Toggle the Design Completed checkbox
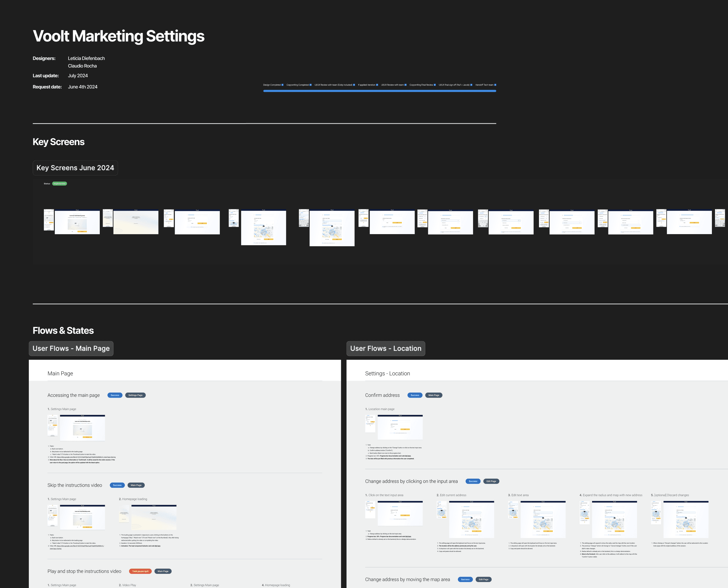Viewport: 728px width, 588px height. click(x=282, y=85)
